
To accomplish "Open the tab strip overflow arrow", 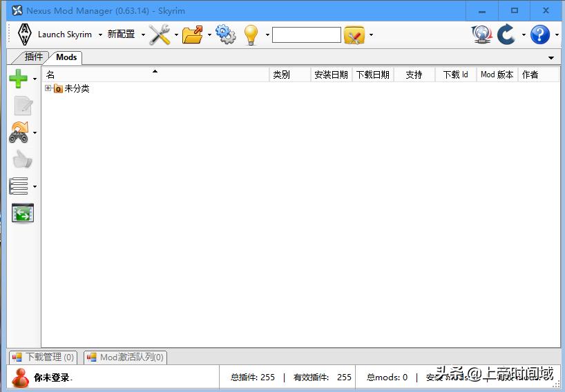I will [551, 58].
